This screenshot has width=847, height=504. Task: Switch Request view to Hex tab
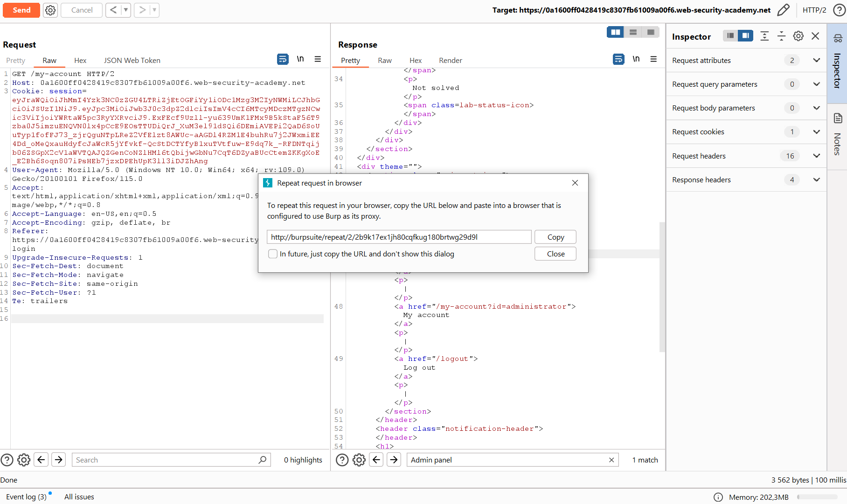coord(80,61)
